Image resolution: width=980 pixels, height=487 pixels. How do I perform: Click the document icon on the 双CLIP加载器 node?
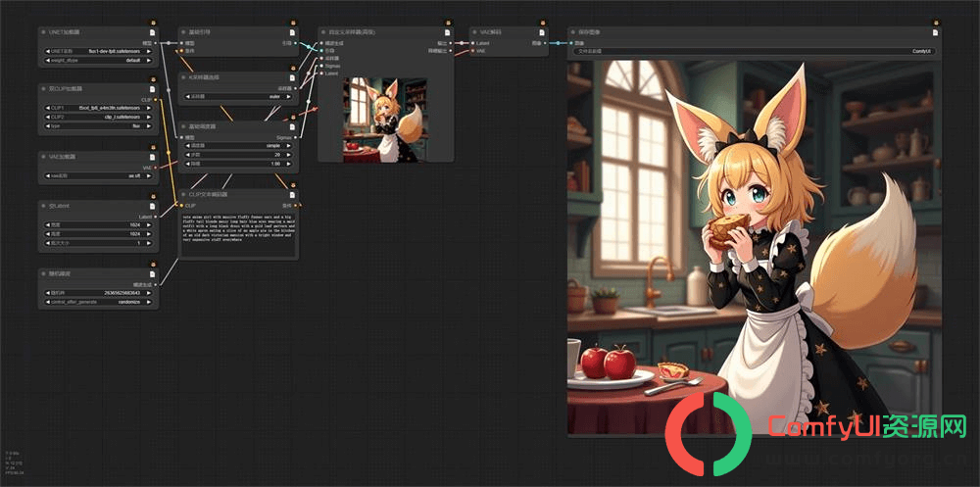(152, 89)
